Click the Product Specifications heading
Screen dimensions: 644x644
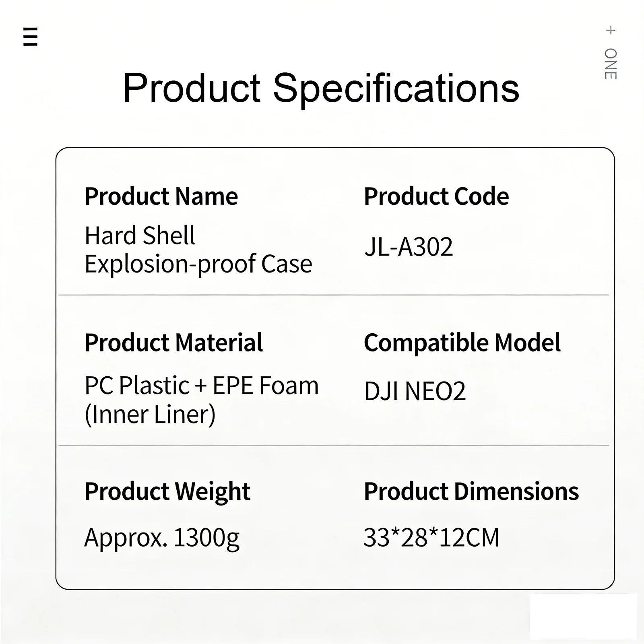pos(321,88)
